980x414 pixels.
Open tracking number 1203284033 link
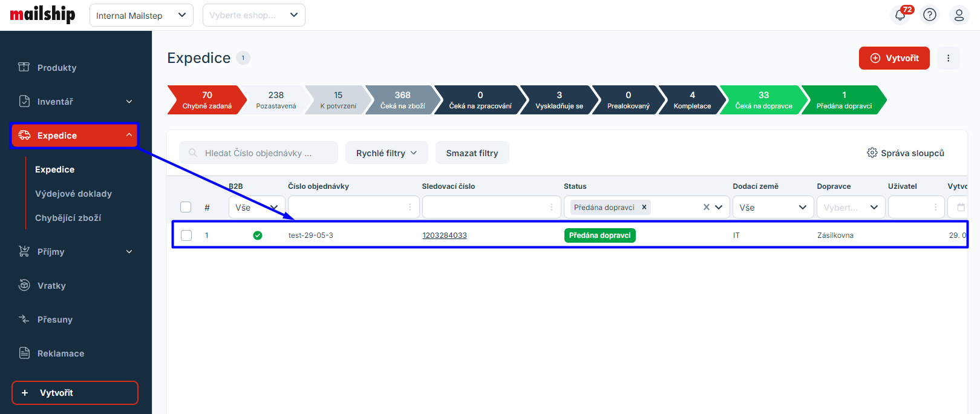tap(445, 235)
